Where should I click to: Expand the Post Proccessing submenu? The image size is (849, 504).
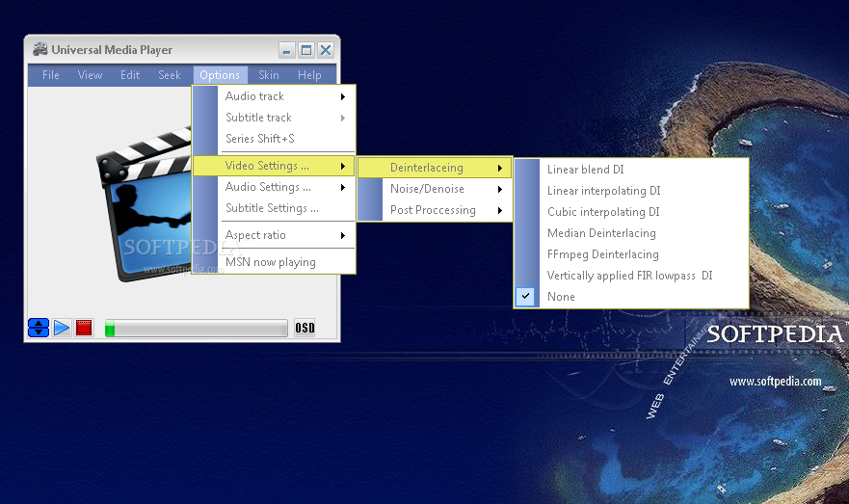point(435,210)
